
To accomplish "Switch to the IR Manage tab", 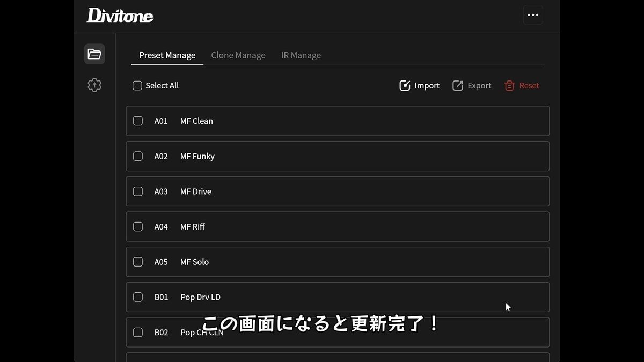I will (x=301, y=55).
